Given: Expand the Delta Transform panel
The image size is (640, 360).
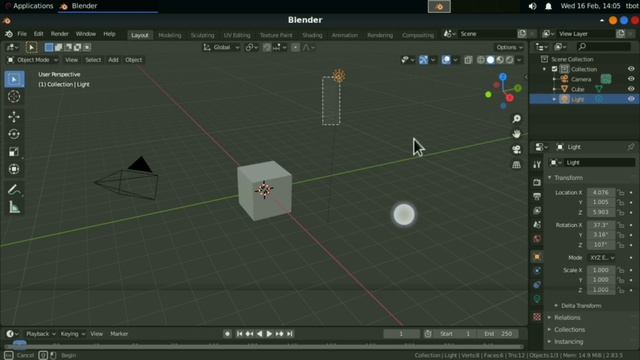Looking at the screenshot, I should (578, 306).
